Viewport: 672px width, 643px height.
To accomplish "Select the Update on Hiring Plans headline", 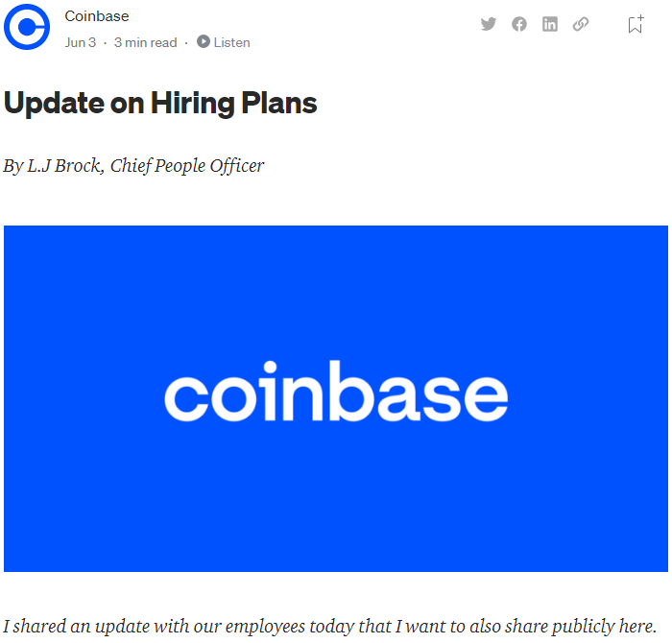I will pyautogui.click(x=160, y=104).
